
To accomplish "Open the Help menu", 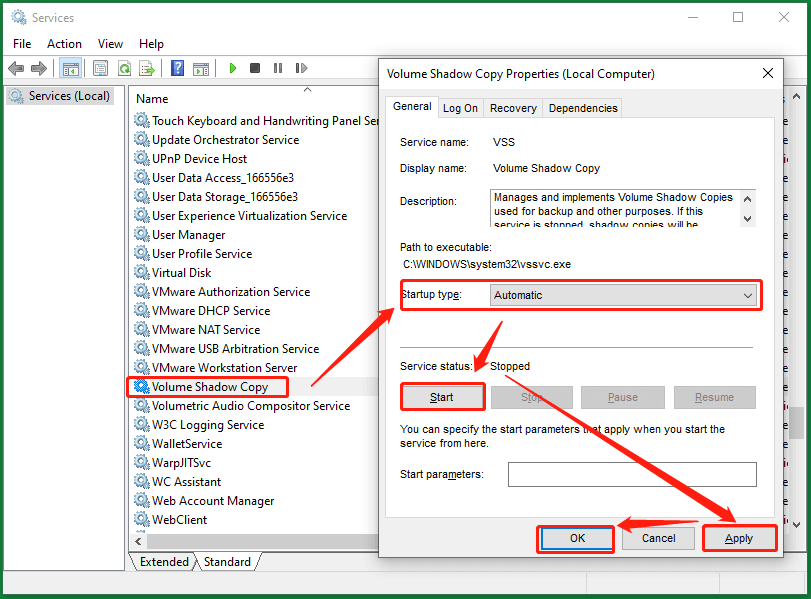I will coord(151,44).
